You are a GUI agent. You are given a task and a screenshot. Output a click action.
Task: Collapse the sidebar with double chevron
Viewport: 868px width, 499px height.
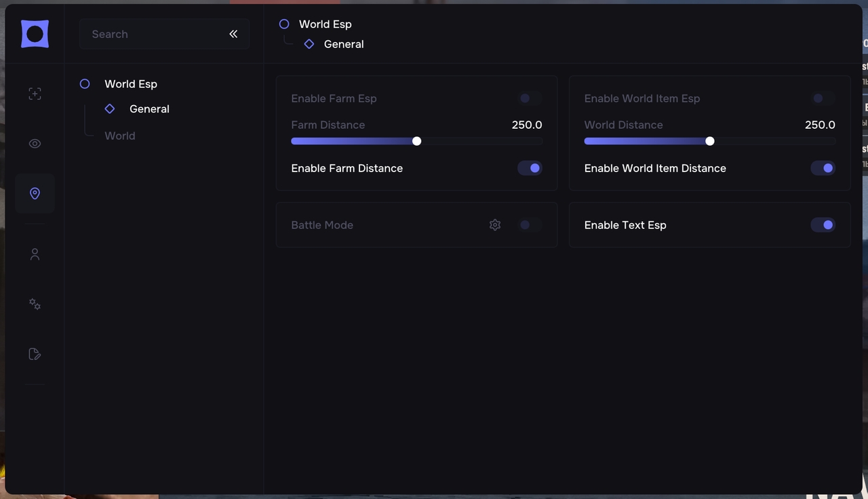click(x=233, y=34)
